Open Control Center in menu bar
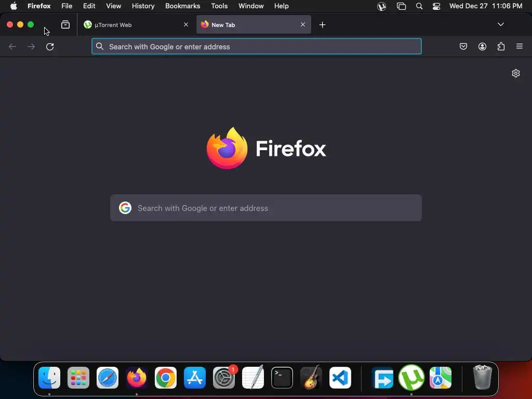The height and width of the screenshot is (399, 532). click(x=436, y=6)
